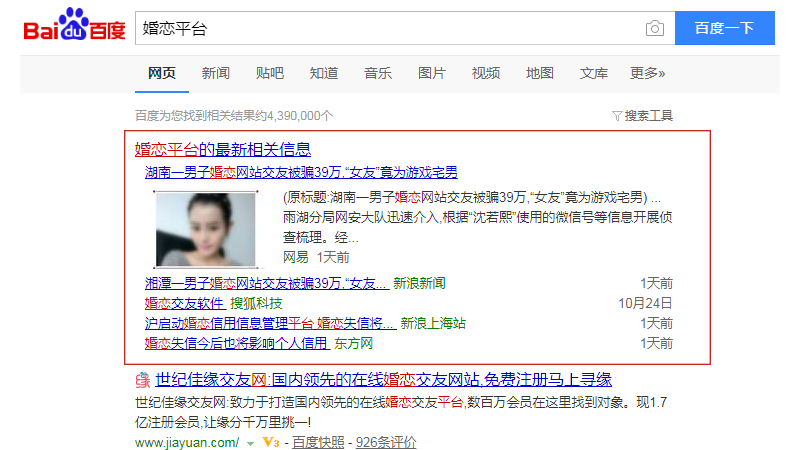Screen dimensions: 800x450
Task: Click the blurred woman news thumbnail
Action: point(206,230)
